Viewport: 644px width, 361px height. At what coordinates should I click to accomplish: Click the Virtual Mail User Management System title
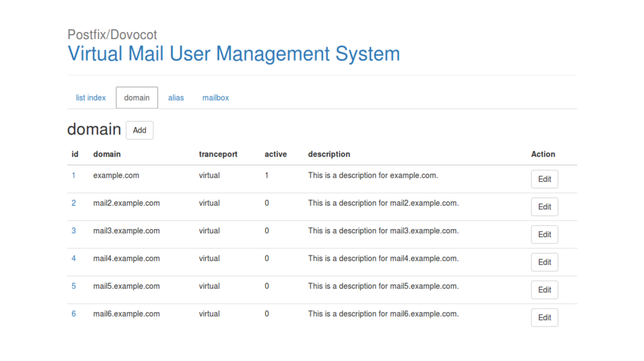[233, 53]
